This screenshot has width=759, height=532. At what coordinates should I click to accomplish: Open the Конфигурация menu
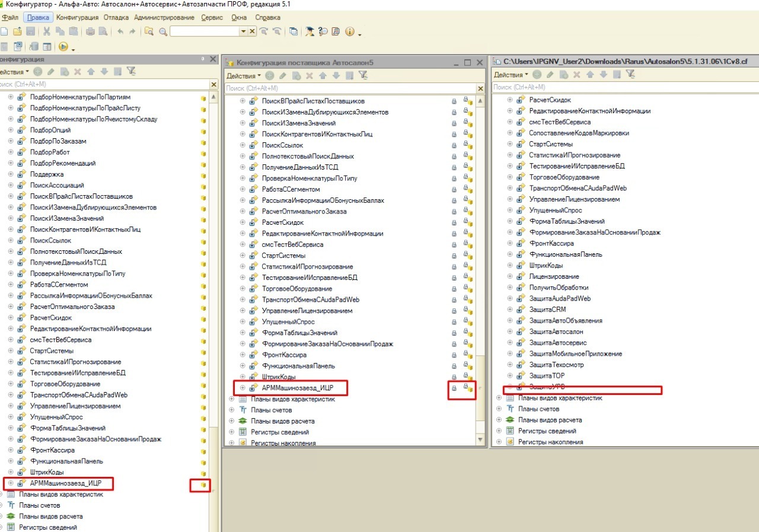click(x=78, y=18)
